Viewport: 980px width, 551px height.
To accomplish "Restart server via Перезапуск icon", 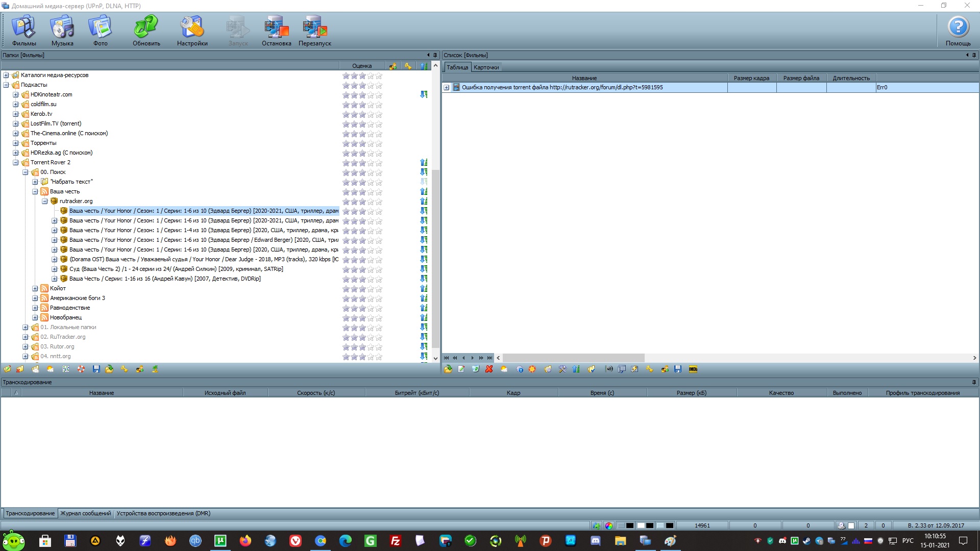I will click(x=314, y=31).
